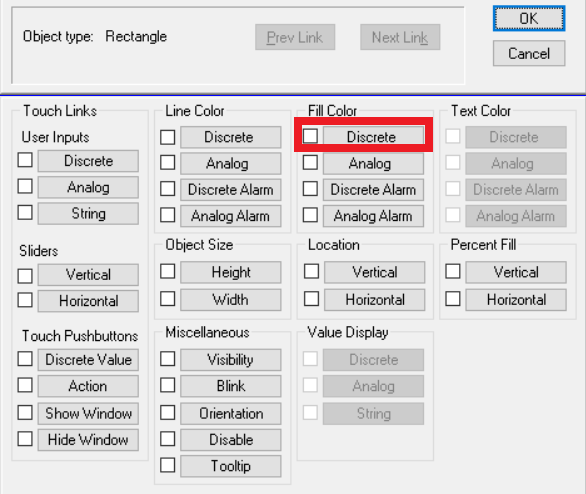Open User Inputs Discrete link
The image size is (586, 494).
(88, 161)
